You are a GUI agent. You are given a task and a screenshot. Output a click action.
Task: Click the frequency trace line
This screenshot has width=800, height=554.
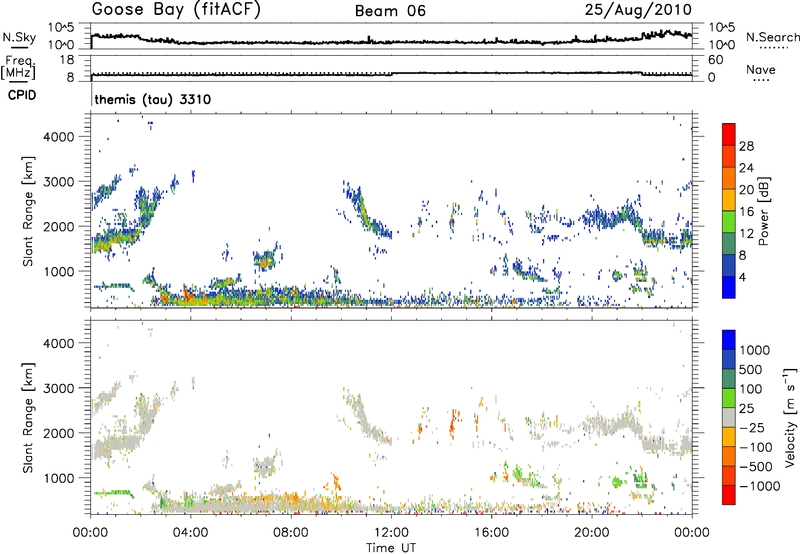(x=391, y=74)
